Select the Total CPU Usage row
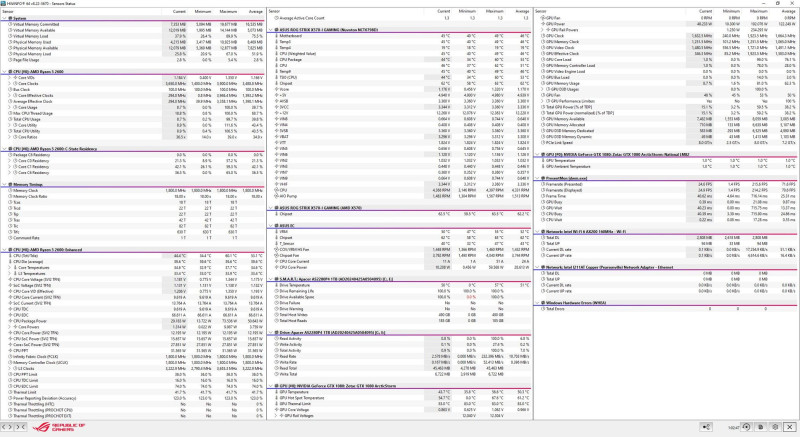This screenshot has height=437, width=800. coord(133,119)
